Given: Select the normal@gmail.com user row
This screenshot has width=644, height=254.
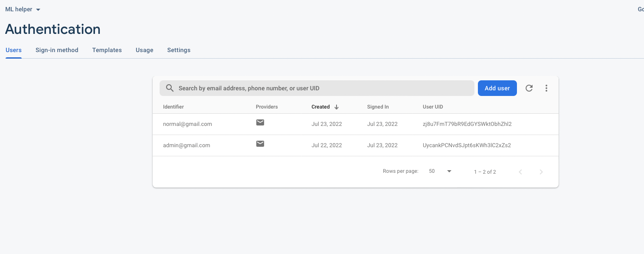Looking at the screenshot, I should 187,124.
